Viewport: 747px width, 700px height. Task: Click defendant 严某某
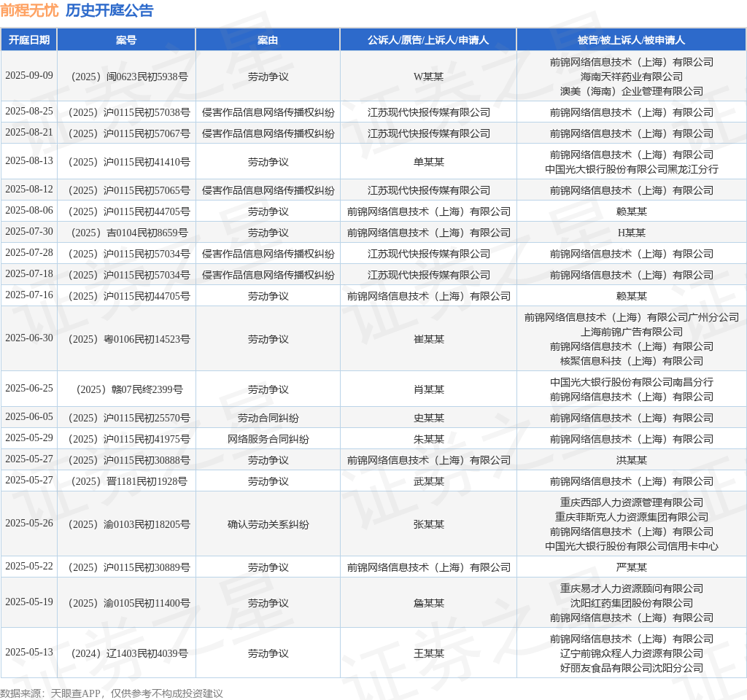[631, 567]
